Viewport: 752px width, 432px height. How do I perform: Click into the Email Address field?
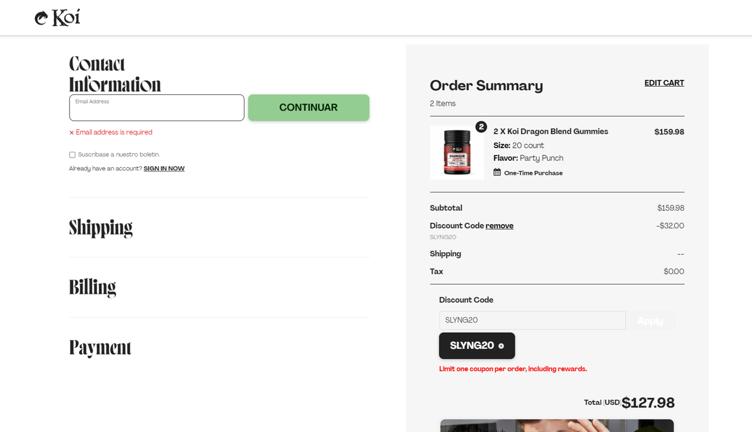[x=156, y=109]
